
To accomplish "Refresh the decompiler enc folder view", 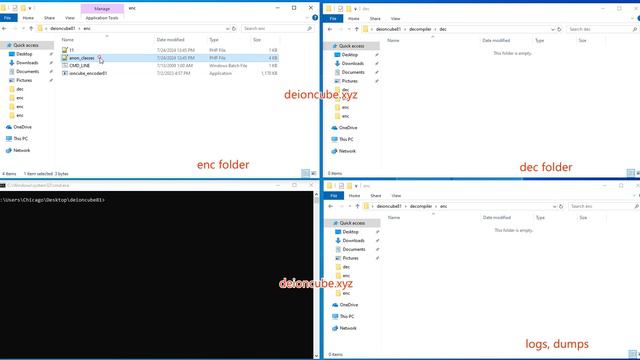I will (561, 207).
